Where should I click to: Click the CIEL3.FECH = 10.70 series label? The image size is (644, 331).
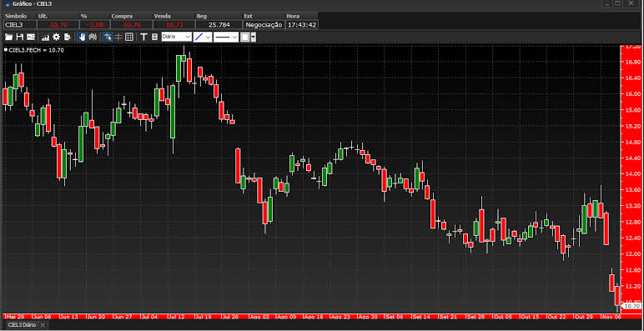pyautogui.click(x=36, y=50)
